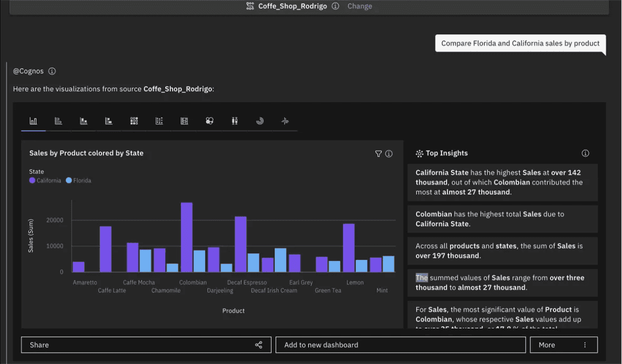Select the column chart visualization type
The height and width of the screenshot is (364, 622).
tap(33, 121)
